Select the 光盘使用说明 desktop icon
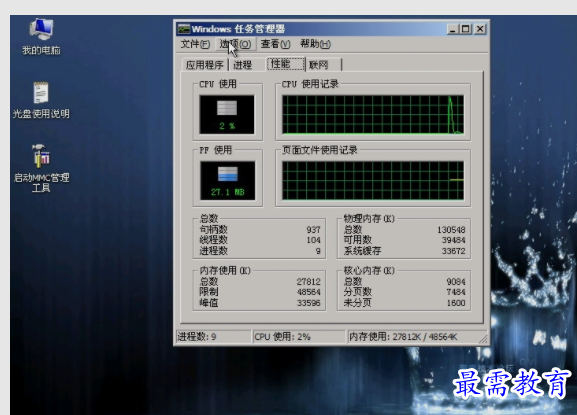577x415 pixels. pyautogui.click(x=41, y=100)
